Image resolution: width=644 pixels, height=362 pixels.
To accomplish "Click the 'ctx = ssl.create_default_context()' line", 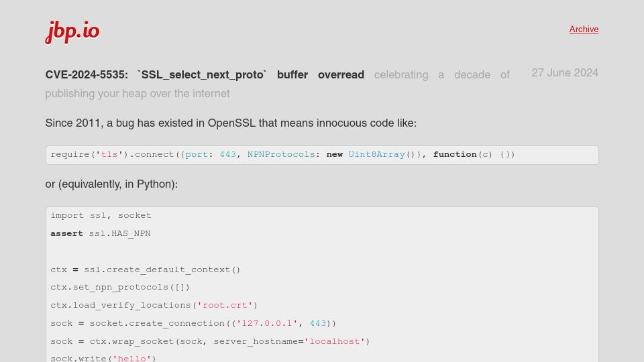I will pyautogui.click(x=146, y=269).
